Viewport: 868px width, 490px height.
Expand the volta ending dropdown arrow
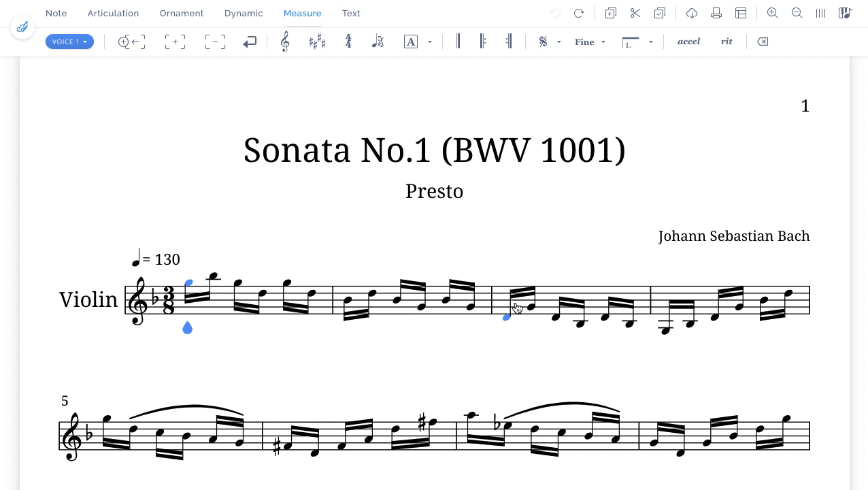[651, 42]
